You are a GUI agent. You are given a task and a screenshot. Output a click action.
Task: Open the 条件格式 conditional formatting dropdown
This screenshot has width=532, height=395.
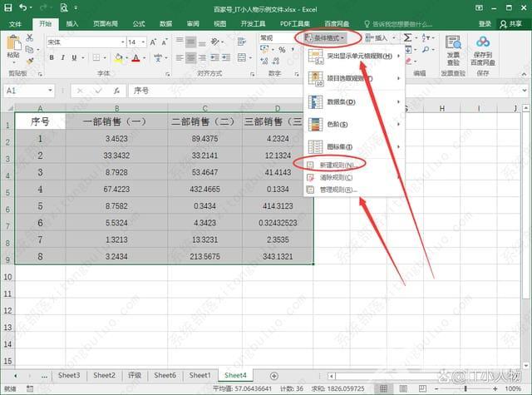[324, 38]
